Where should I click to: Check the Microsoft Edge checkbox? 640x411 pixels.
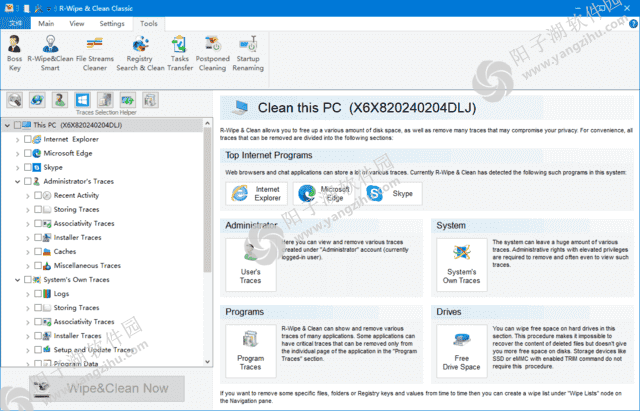[x=28, y=153]
